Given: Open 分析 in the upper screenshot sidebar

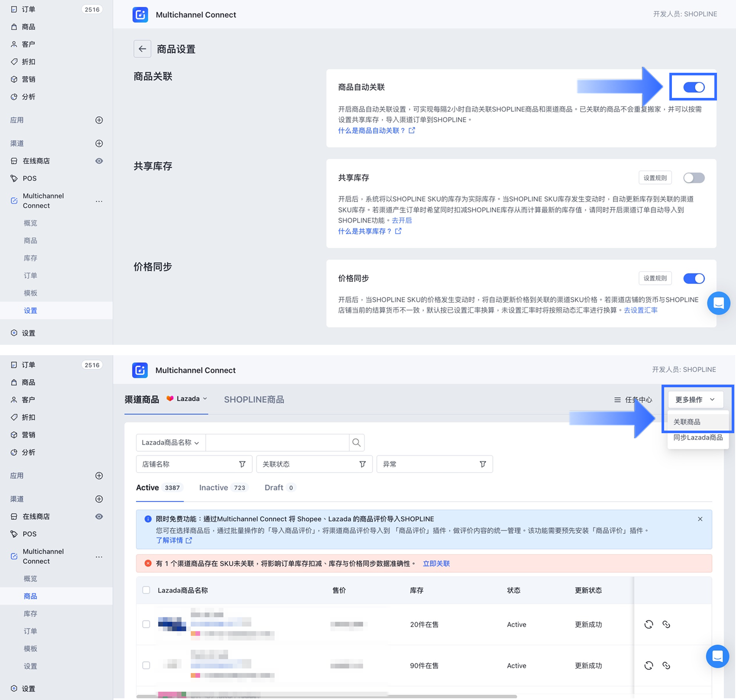Looking at the screenshot, I should pos(29,97).
